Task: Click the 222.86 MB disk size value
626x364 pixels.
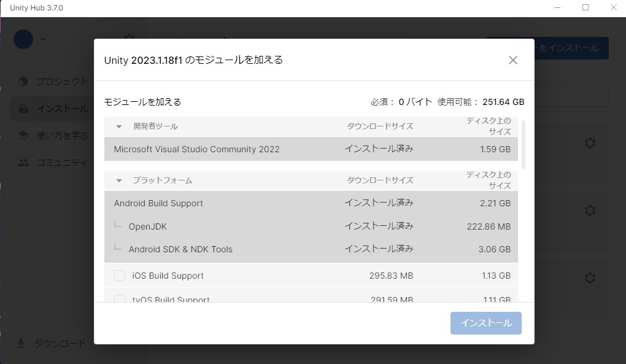Action: tap(489, 227)
